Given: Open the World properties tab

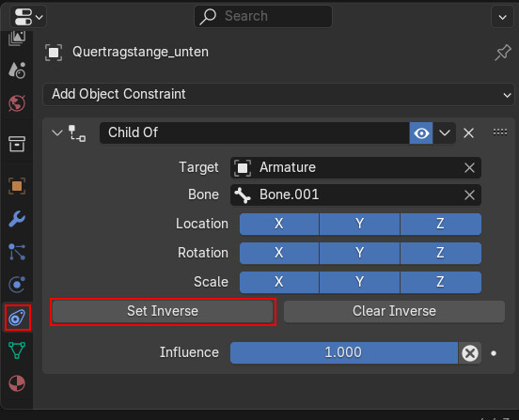Looking at the screenshot, I should coord(17,103).
